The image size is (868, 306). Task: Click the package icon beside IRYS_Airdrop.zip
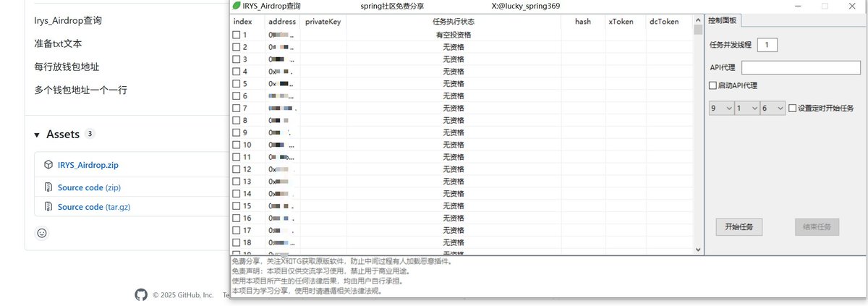coord(48,165)
